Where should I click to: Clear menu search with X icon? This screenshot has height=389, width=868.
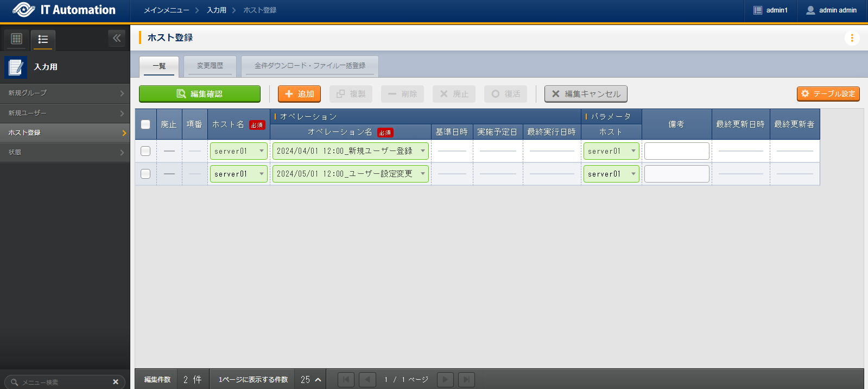pyautogui.click(x=116, y=382)
